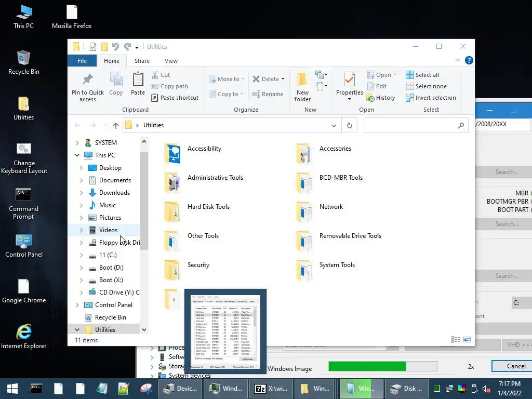Collapse the ribbon chevron

coord(457,60)
